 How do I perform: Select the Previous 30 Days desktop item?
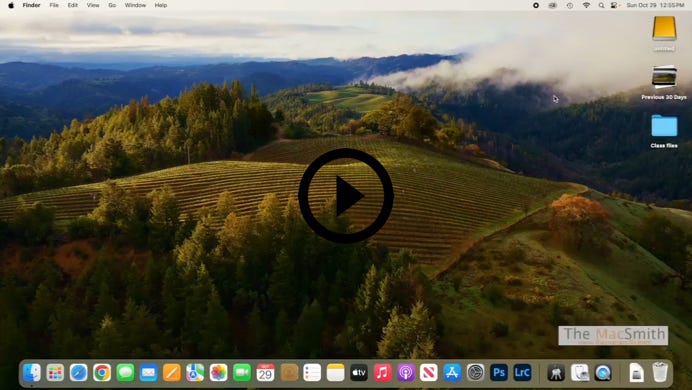tap(664, 82)
